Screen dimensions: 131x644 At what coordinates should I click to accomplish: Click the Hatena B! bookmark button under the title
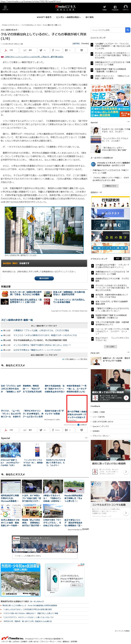pyautogui.click(x=68, y=50)
